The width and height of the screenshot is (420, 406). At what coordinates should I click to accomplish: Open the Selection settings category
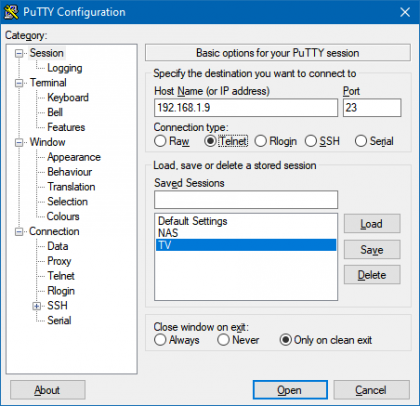[x=68, y=202]
